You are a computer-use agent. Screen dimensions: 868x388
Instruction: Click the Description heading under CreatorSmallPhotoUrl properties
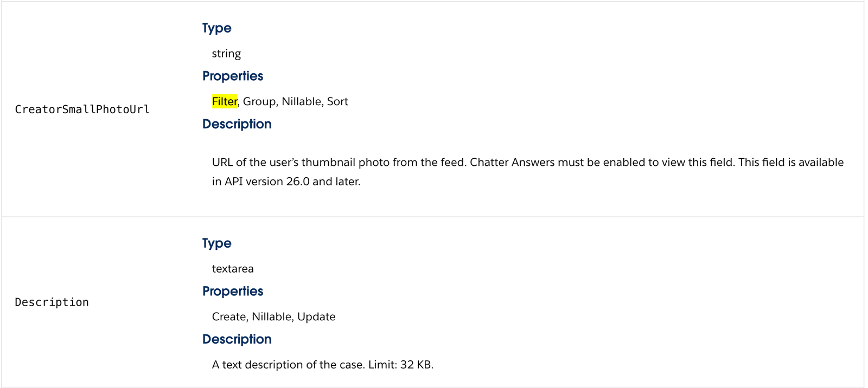point(237,124)
